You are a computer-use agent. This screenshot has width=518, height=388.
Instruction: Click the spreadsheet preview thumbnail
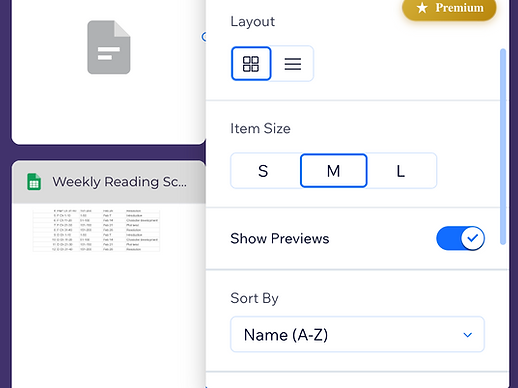(96, 230)
